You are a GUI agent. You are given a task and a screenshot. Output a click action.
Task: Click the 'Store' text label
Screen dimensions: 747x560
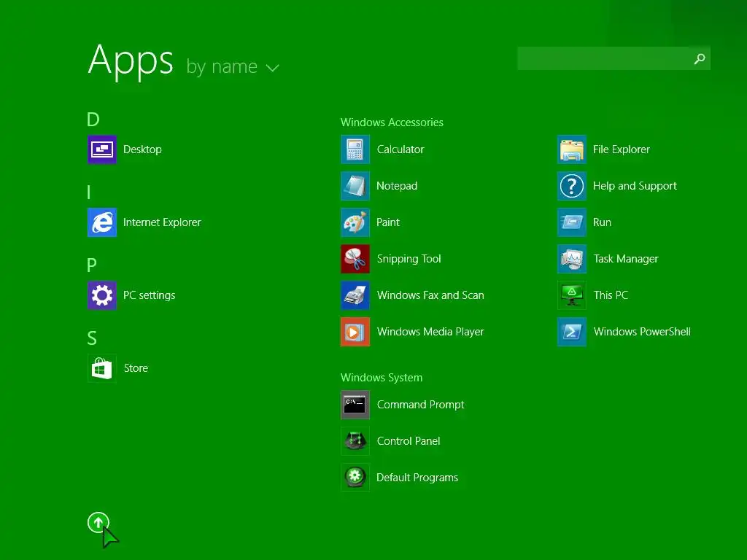tap(136, 368)
